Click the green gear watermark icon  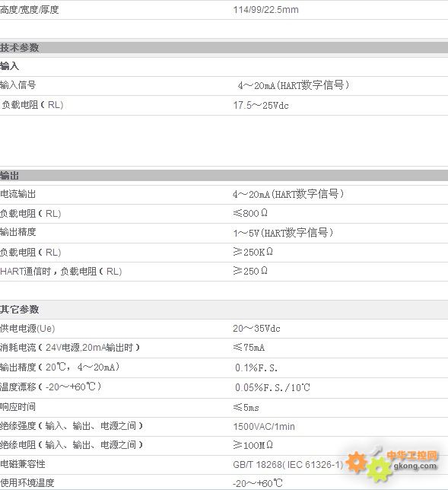click(379, 469)
